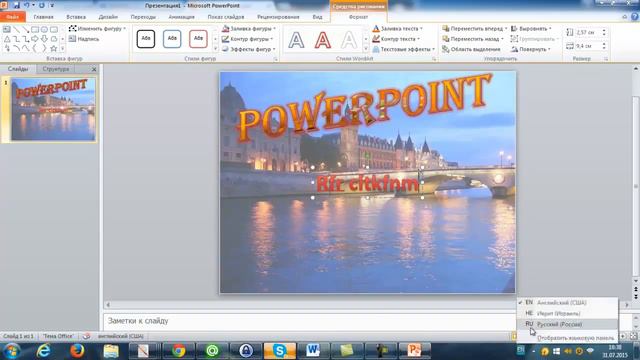Open the Файл tab
This screenshot has height=360, width=640.
point(13,17)
